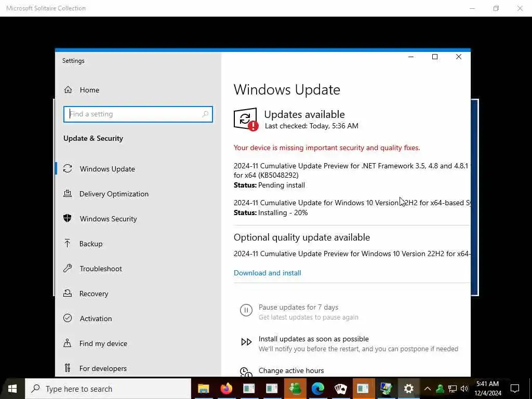Click the Activation checkmark icon

(68, 318)
